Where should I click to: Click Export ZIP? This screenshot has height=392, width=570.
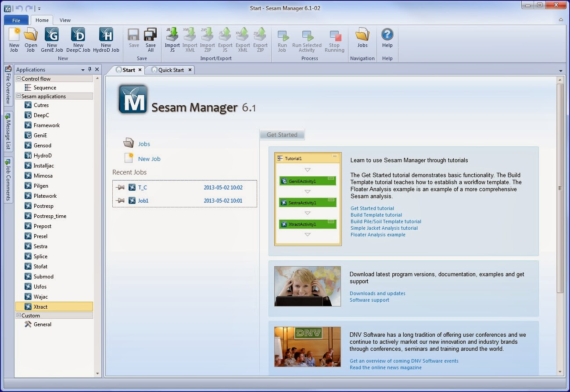coord(260,40)
